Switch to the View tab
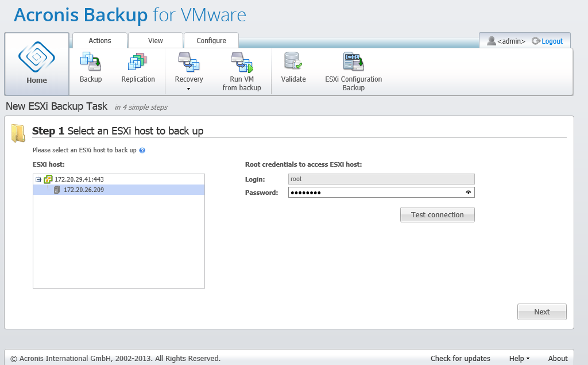Viewport: 588px width, 365px height. (155, 41)
